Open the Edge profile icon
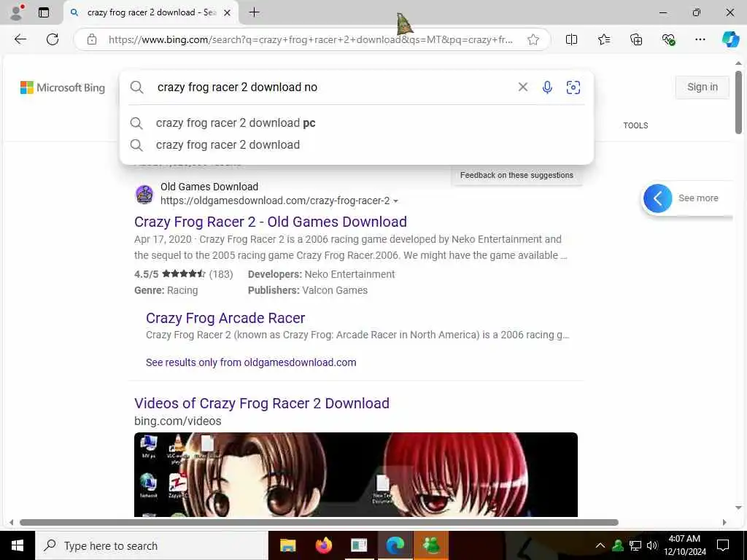The width and height of the screenshot is (747, 560). coord(17,12)
